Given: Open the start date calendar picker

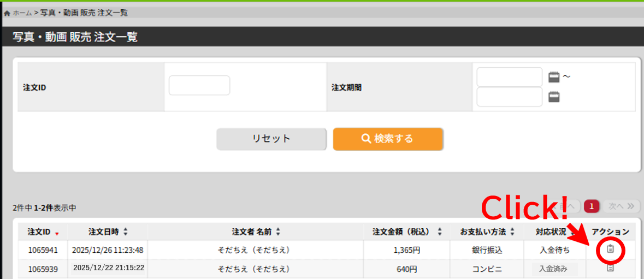Looking at the screenshot, I should coord(554,77).
